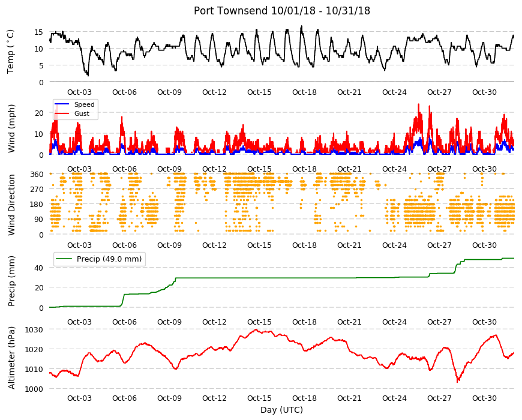Click the Precip (mm) axis label
The image size is (522, 420).
[x=11, y=281]
